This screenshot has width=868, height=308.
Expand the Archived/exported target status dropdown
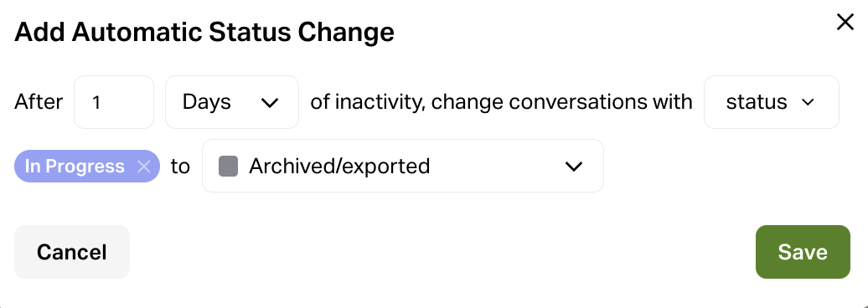403,166
